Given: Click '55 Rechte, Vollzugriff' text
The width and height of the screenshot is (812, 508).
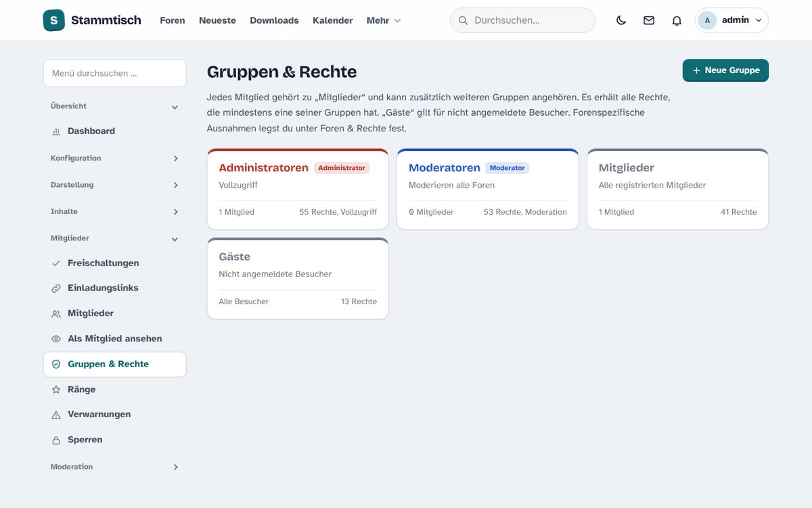Looking at the screenshot, I should tap(338, 212).
